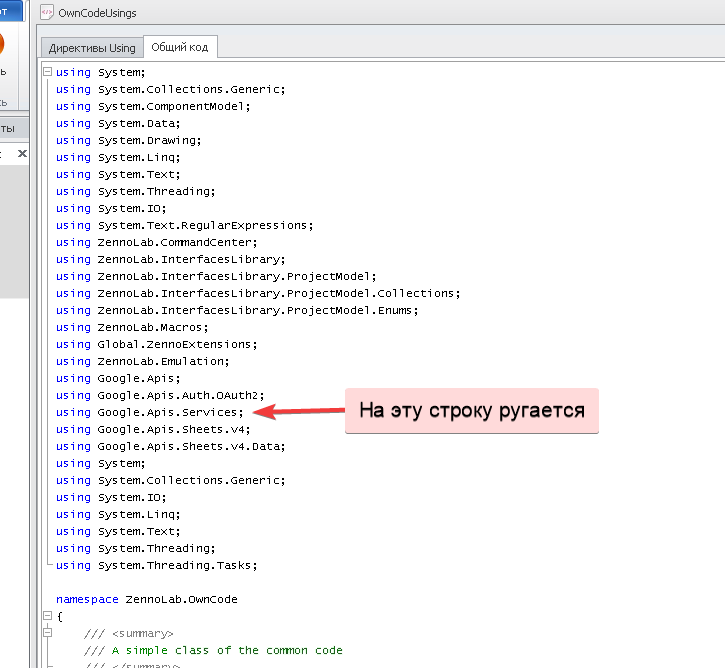Viewport: 725px width, 668px height.
Task: Click the line using ZennoLab.InterfacesLibrary.ProjectModel.Collections;
Action: (258, 294)
